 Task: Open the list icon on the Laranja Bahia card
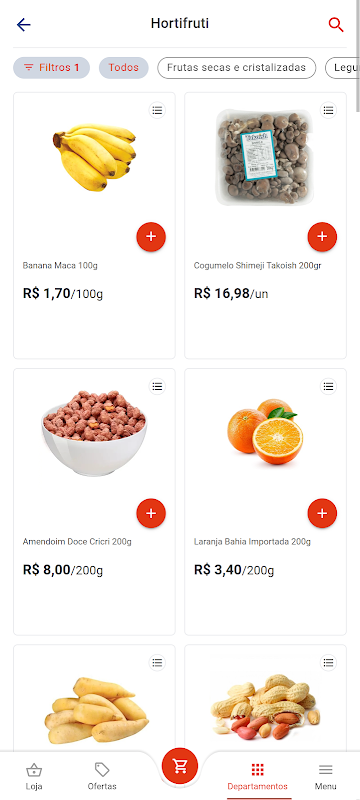pyautogui.click(x=328, y=386)
